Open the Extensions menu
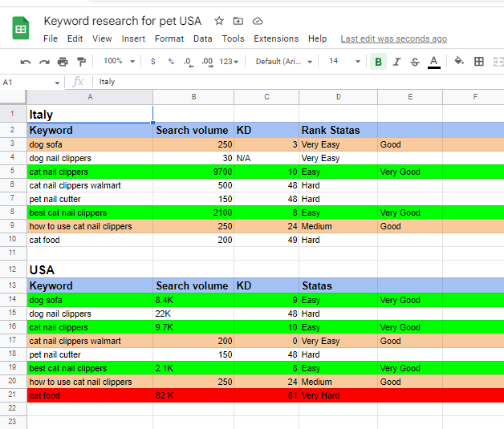The width and height of the screenshot is (504, 429). pyautogui.click(x=276, y=38)
